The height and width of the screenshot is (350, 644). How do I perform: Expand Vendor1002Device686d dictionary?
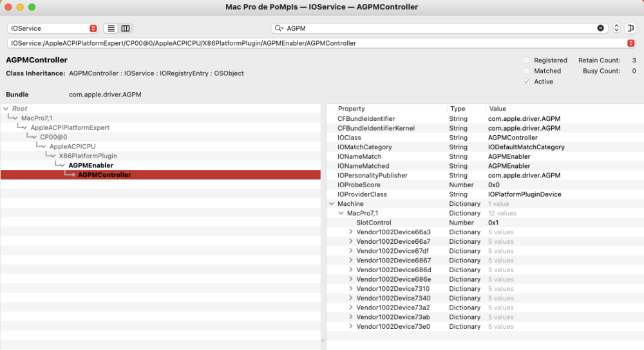tap(350, 270)
